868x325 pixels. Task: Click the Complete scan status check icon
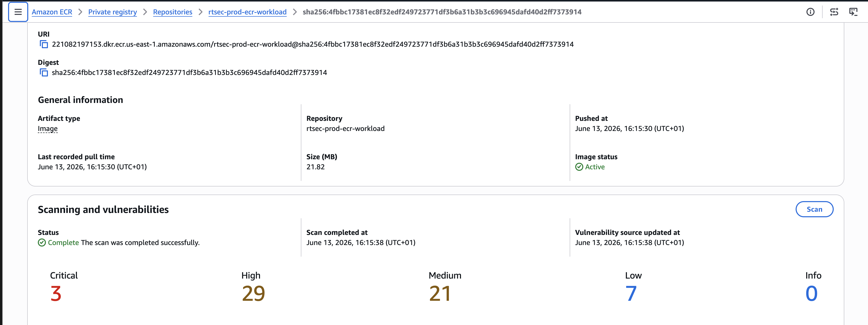[x=42, y=243]
